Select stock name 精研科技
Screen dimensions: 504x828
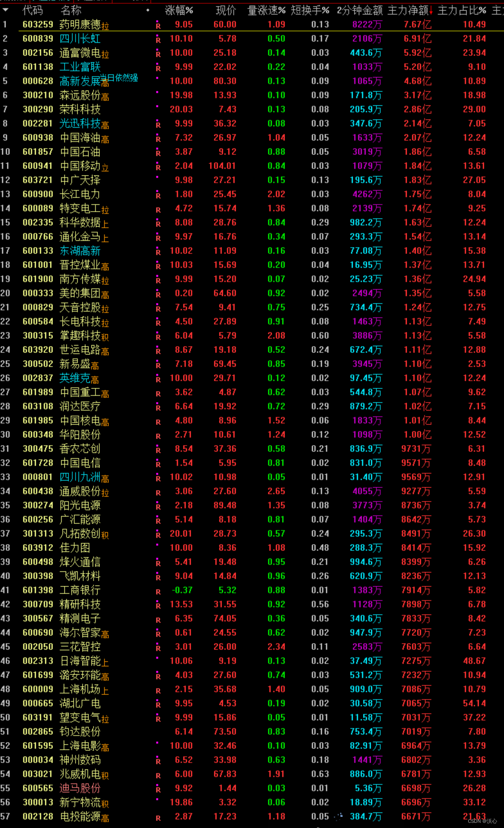(80, 604)
